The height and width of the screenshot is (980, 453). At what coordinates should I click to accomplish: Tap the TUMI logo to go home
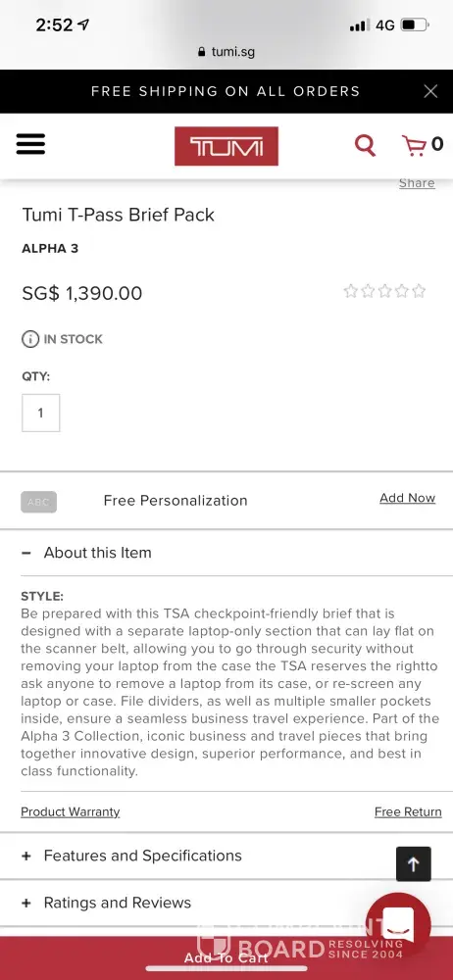[x=226, y=146]
